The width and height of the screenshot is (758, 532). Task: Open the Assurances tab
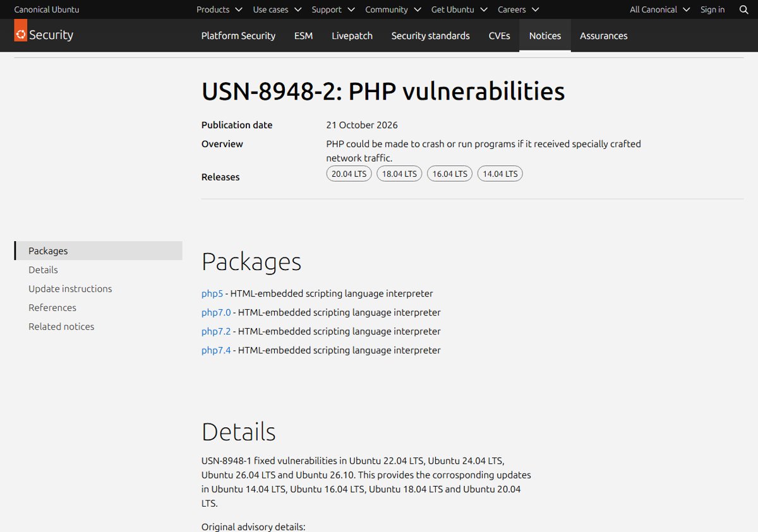pos(604,35)
